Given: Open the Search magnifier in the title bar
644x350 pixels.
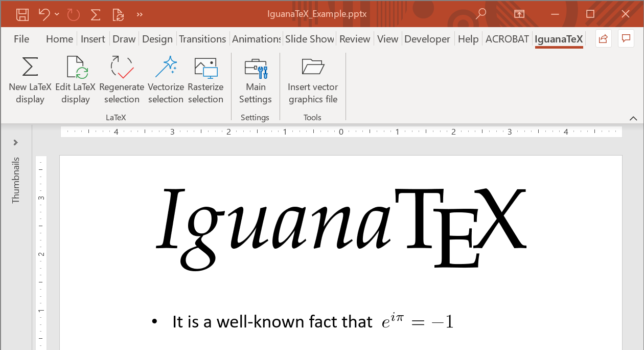Looking at the screenshot, I should click(x=480, y=14).
